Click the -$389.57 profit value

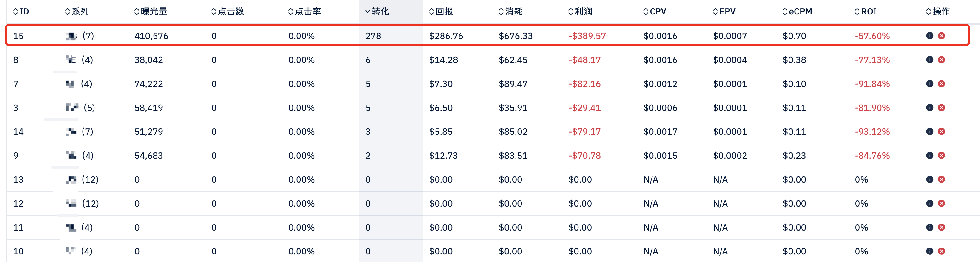click(x=587, y=36)
